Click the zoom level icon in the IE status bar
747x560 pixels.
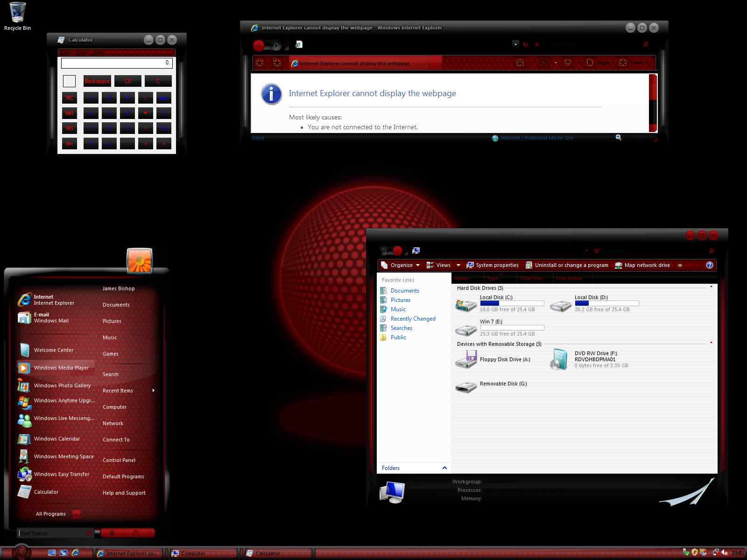(619, 138)
